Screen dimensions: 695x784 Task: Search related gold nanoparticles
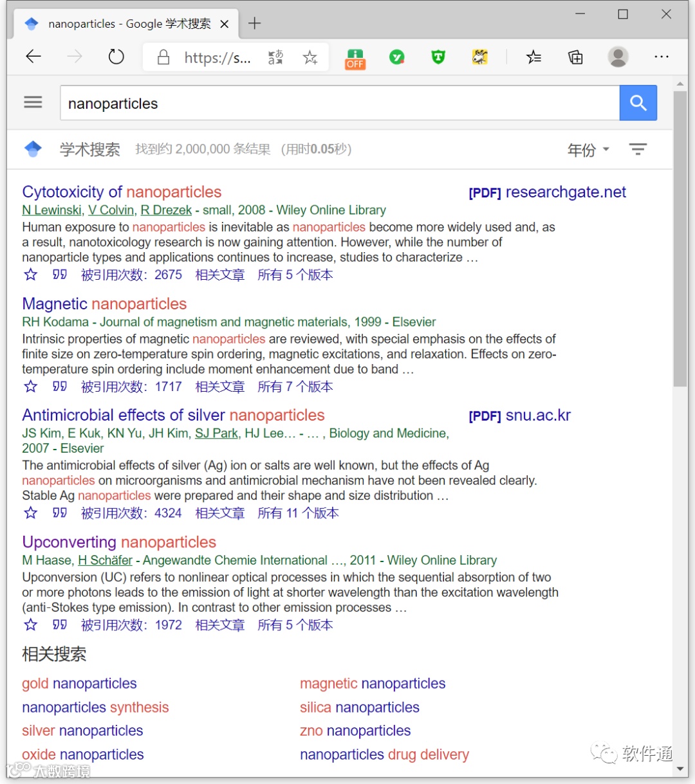[79, 684]
